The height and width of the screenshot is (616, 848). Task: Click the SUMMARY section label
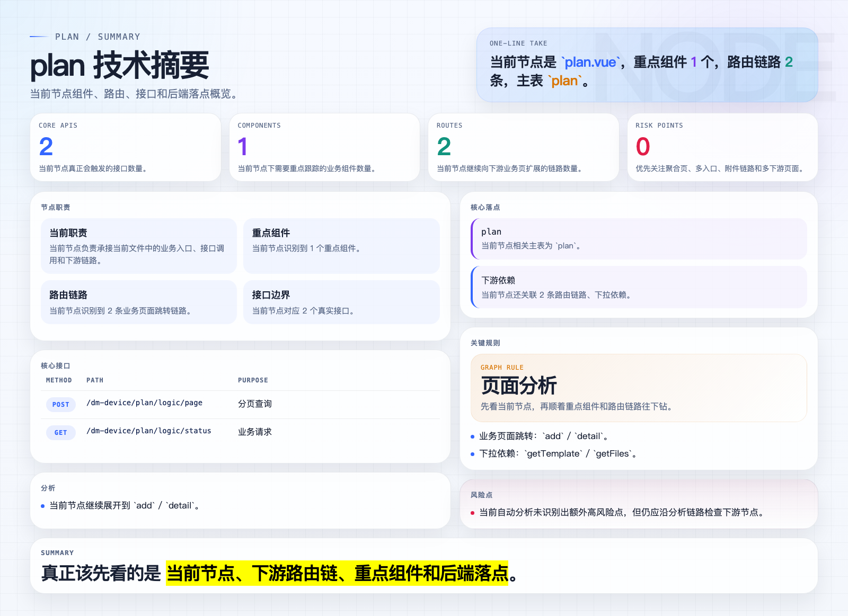click(57, 553)
